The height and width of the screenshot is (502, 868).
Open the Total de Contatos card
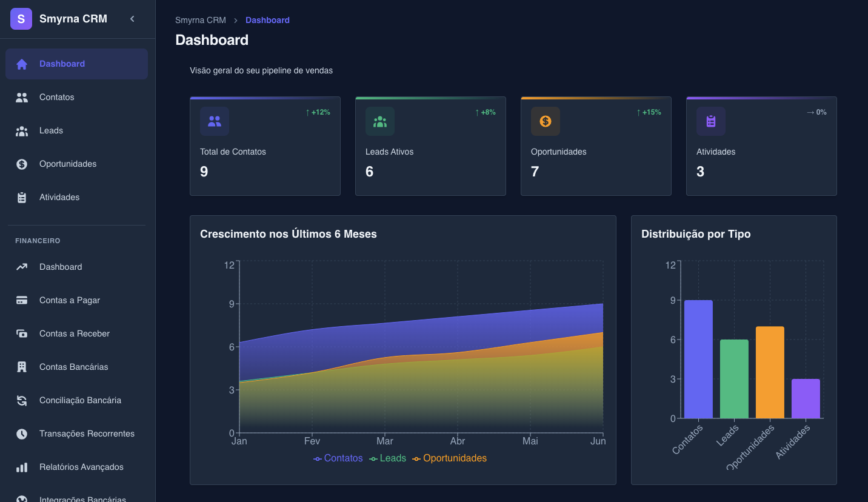pos(265,146)
